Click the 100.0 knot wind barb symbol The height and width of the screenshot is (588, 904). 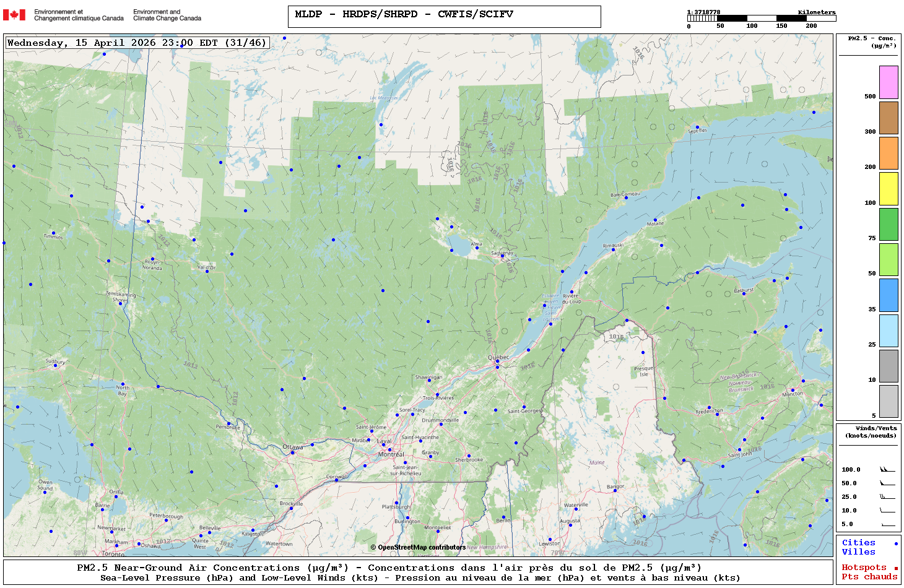(887, 470)
